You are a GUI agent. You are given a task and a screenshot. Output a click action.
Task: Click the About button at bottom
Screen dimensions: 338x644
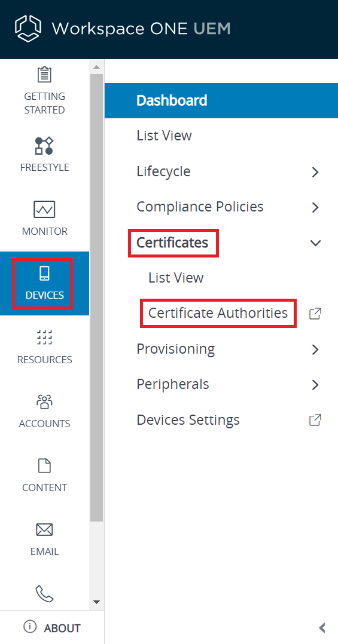(52, 628)
